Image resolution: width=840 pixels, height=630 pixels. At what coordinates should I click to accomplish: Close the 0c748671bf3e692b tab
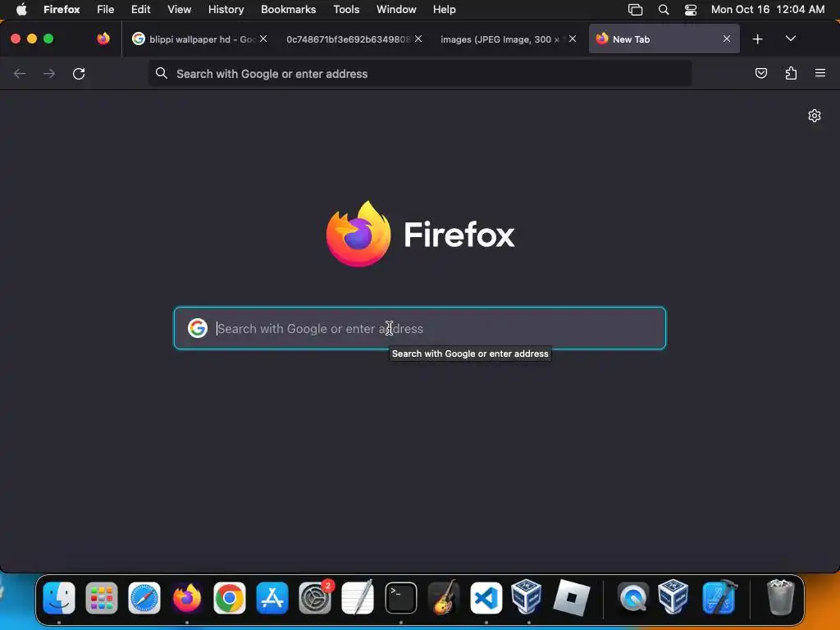point(418,39)
